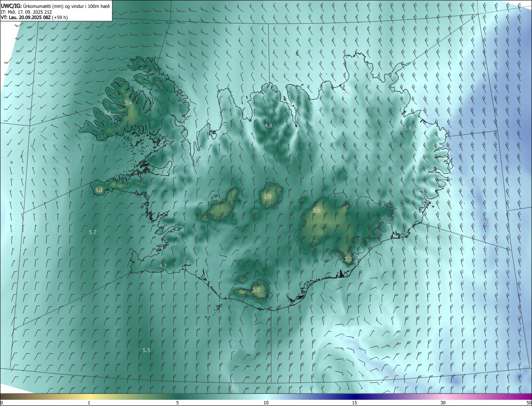The width and height of the screenshot is (532, 406).
Task: Click the faint '9.8' value in the northeast
Action: point(346,94)
